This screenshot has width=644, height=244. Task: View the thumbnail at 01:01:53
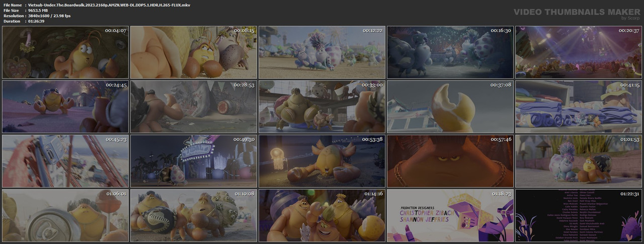coord(579,161)
